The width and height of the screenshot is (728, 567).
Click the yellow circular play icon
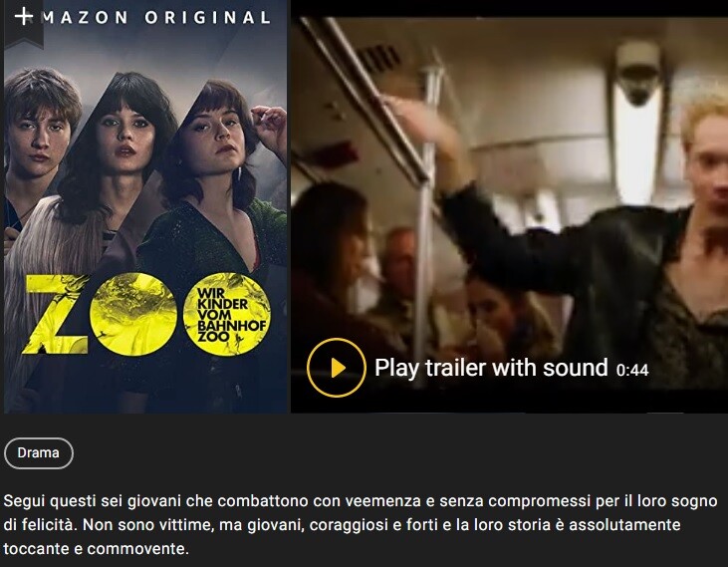tap(337, 368)
